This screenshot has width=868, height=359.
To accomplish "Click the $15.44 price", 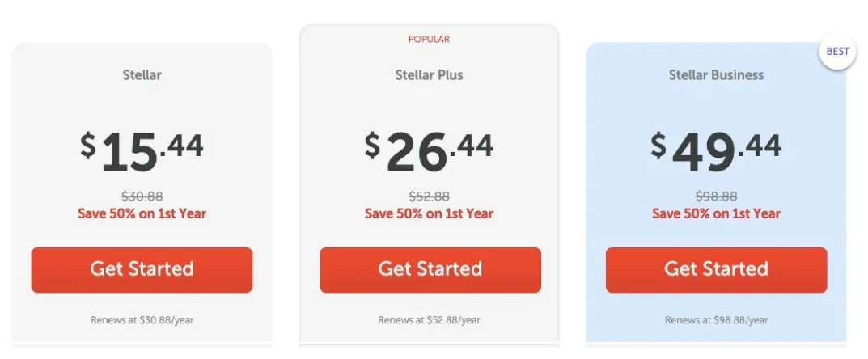I will coord(142,150).
